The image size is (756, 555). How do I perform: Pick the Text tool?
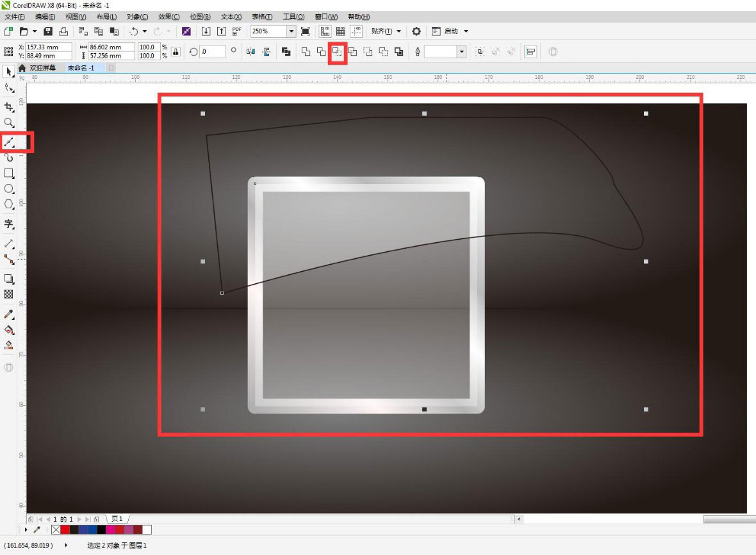9,224
